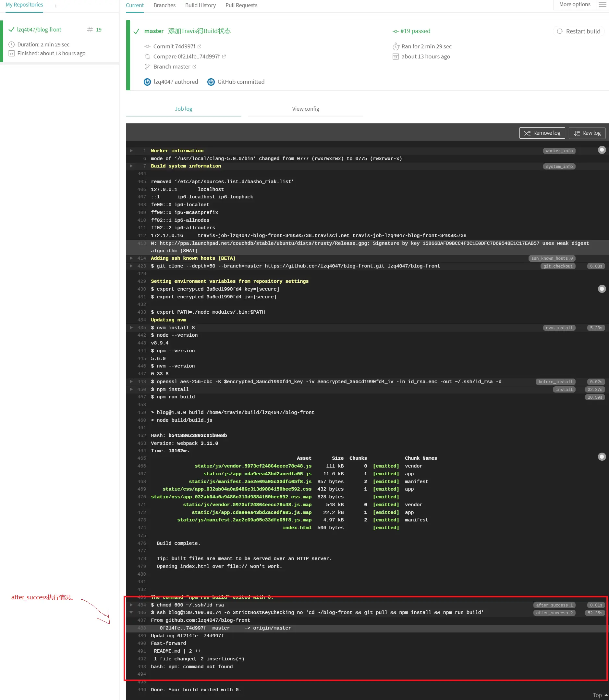
Task: Switch to the Branches tab
Action: pos(164,6)
